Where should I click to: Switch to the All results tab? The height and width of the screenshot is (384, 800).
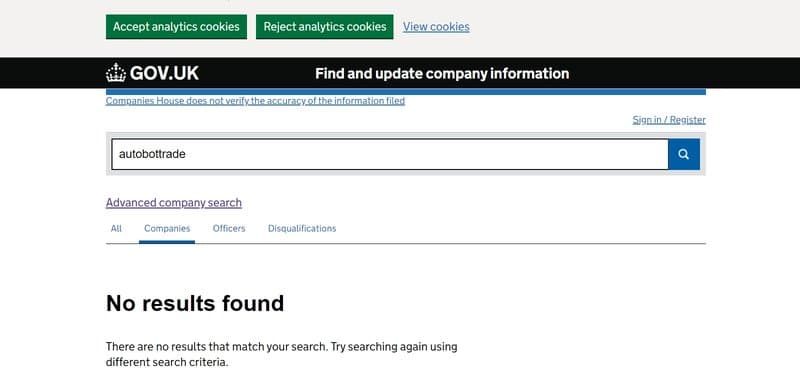click(116, 228)
